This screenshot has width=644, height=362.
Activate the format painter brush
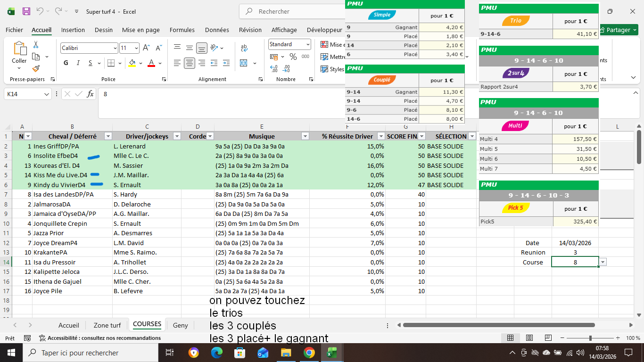(x=36, y=68)
